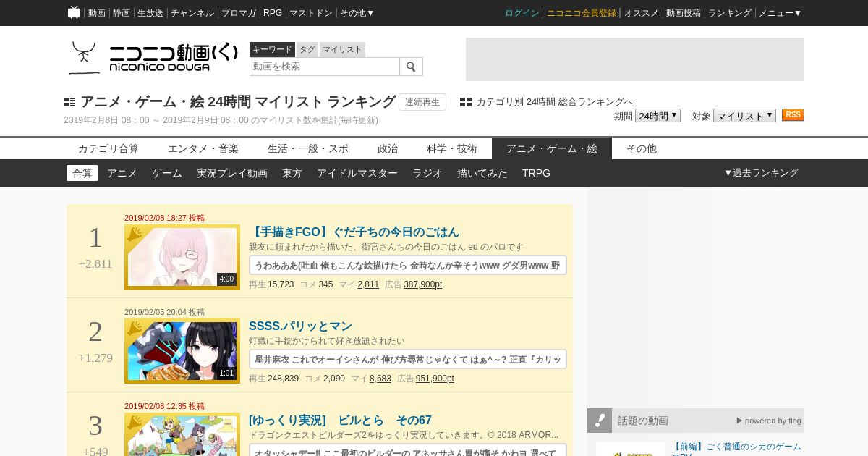Expand the その他▼ top bar menu
This screenshot has width=868, height=456.
[357, 13]
